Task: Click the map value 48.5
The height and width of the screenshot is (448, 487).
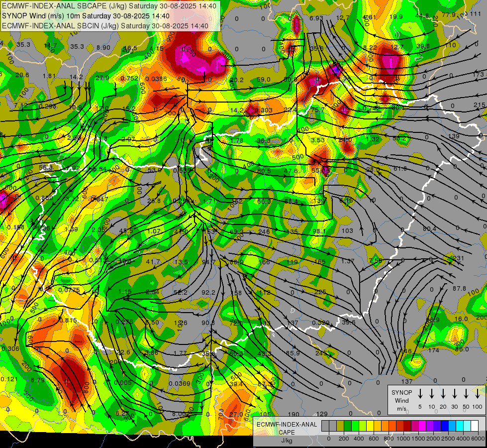Action: coord(126,230)
